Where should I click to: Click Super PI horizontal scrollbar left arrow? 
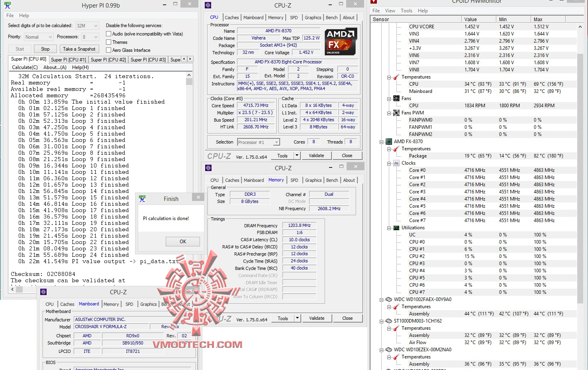coord(12,289)
